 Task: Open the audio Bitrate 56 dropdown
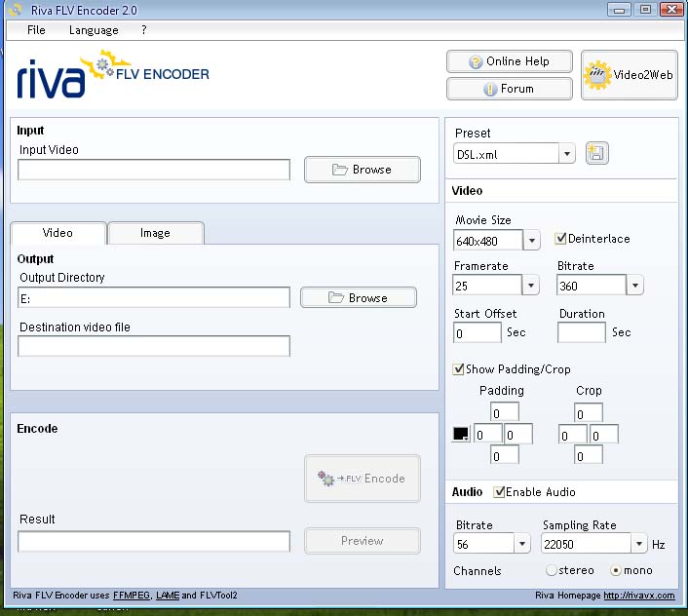pos(522,544)
